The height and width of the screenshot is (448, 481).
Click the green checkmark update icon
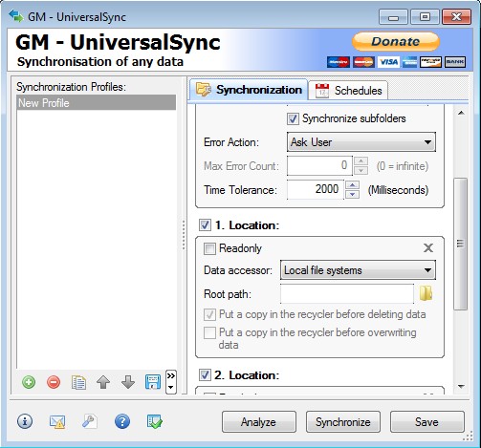coord(155,421)
